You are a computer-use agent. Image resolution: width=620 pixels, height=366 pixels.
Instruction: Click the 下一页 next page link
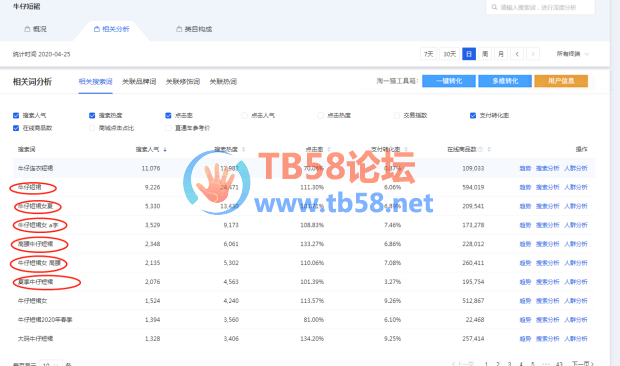[x=582, y=364]
